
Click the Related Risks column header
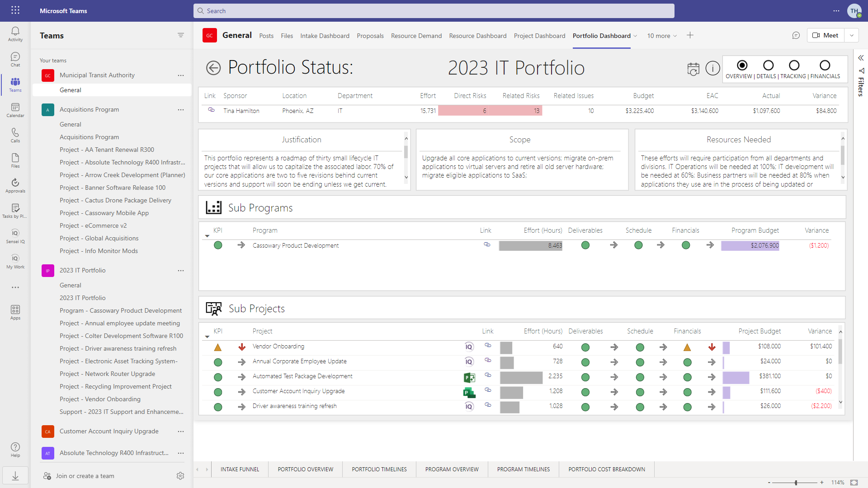click(x=521, y=96)
